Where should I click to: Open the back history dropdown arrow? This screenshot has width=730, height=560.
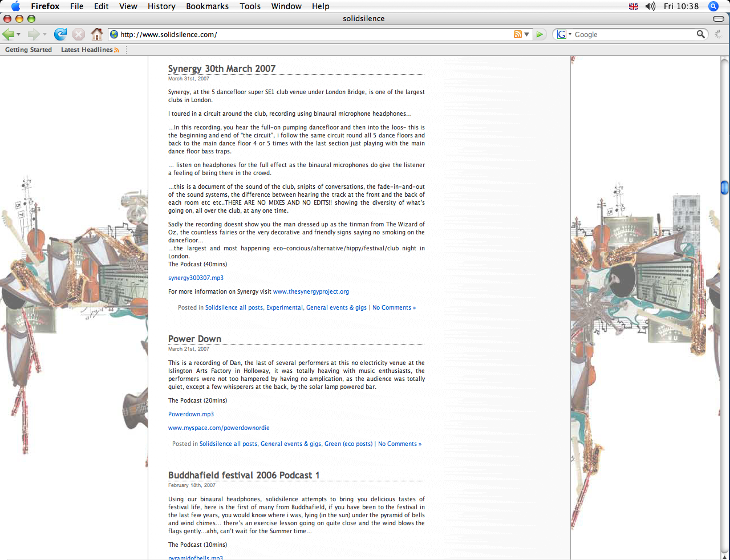[19, 35]
